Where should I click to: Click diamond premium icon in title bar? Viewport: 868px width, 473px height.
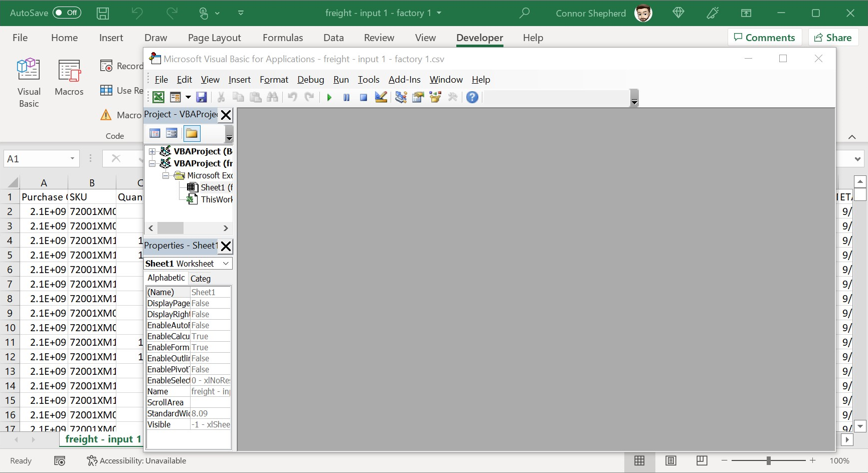[678, 13]
